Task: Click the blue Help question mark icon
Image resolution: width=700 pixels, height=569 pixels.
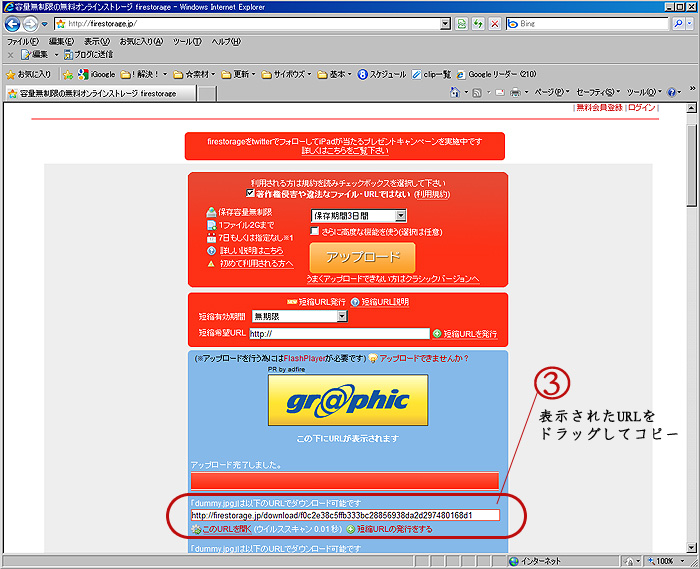Action: pyautogui.click(x=671, y=92)
